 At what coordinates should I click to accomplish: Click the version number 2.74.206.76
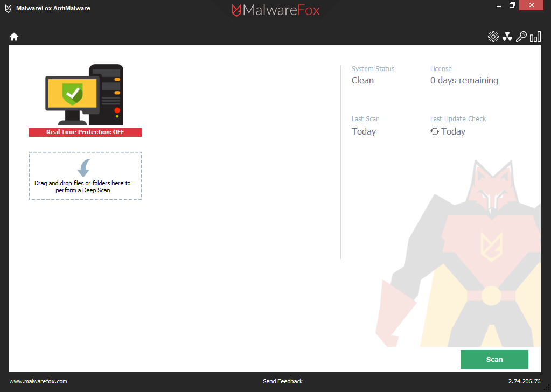click(524, 381)
